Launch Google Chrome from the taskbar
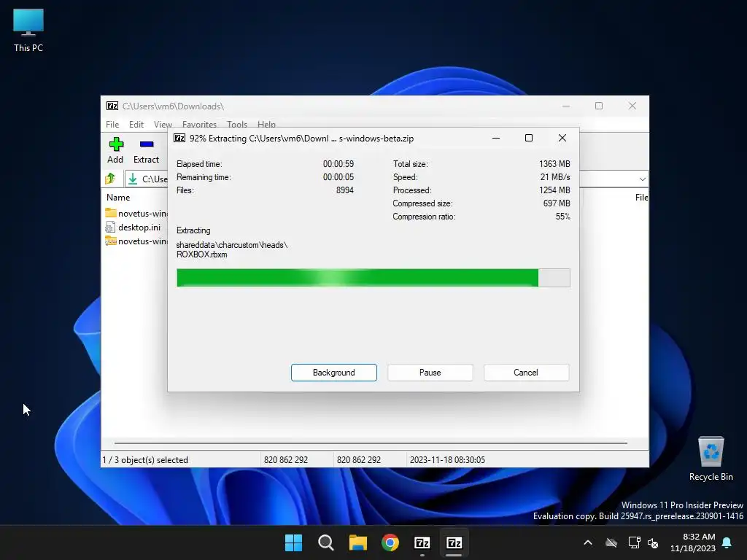747x560 pixels. pyautogui.click(x=390, y=542)
